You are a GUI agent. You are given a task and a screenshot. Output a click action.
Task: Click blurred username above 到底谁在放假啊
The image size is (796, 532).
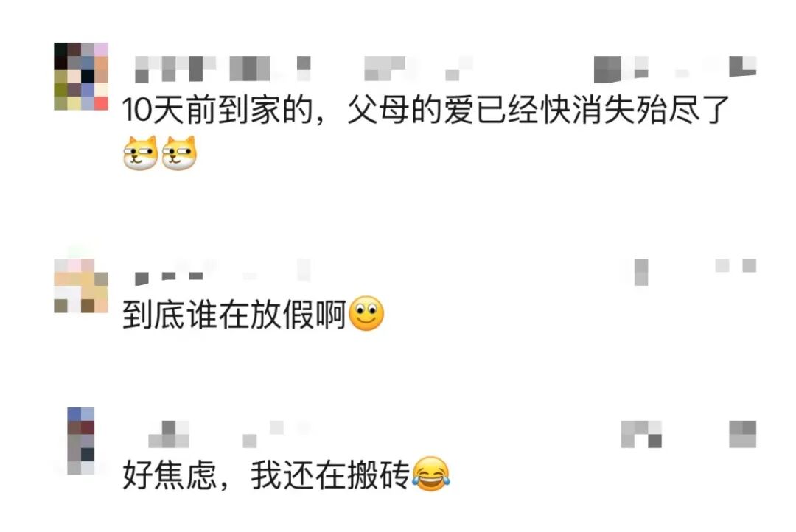point(223,270)
